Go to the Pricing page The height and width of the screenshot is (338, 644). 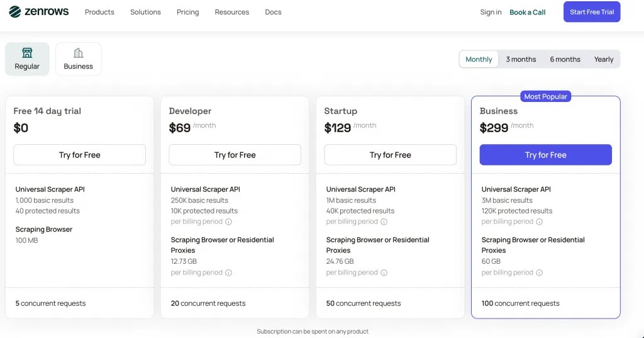[x=187, y=13]
